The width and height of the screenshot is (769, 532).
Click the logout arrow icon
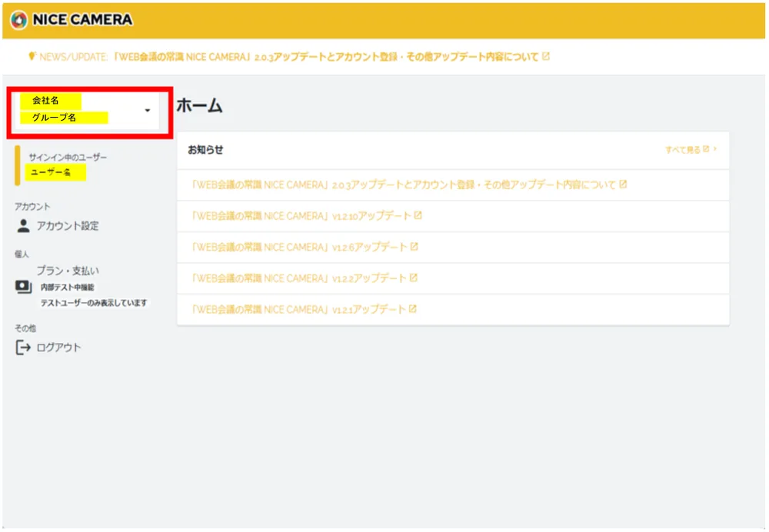[23, 347]
